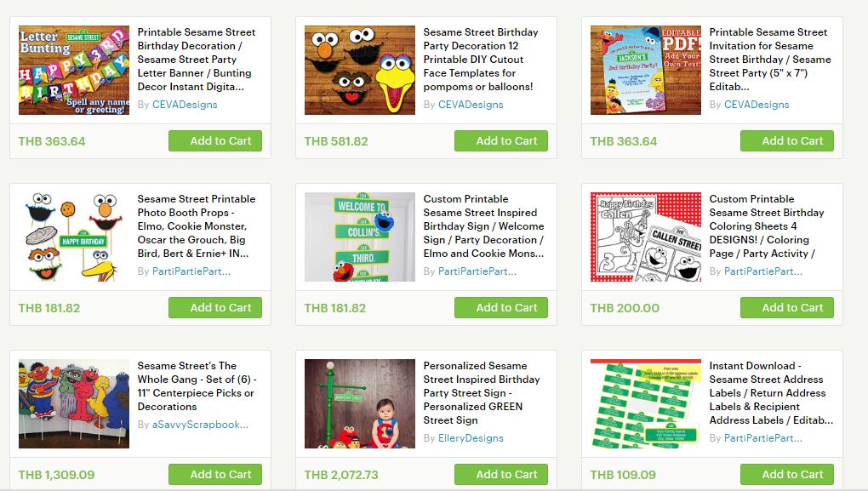Screen dimensions: 868x491
Task: Open the Letter Bunting banner product thumbnail
Action: [74, 71]
